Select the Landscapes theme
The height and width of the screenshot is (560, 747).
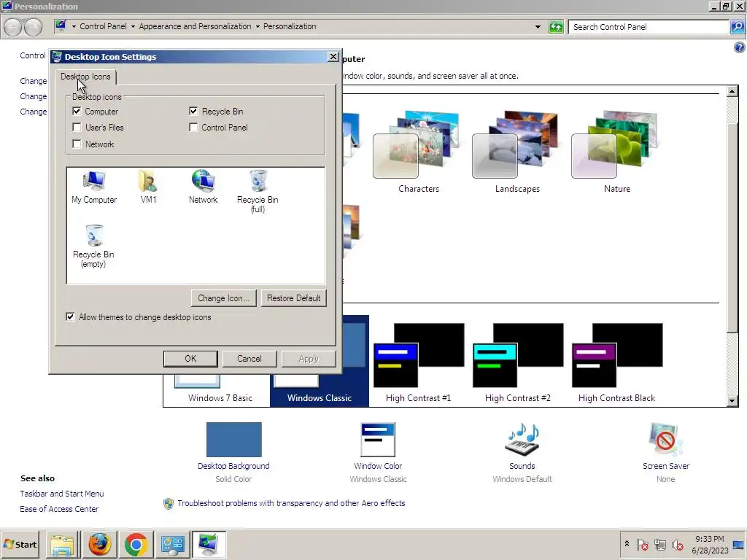[x=517, y=152]
